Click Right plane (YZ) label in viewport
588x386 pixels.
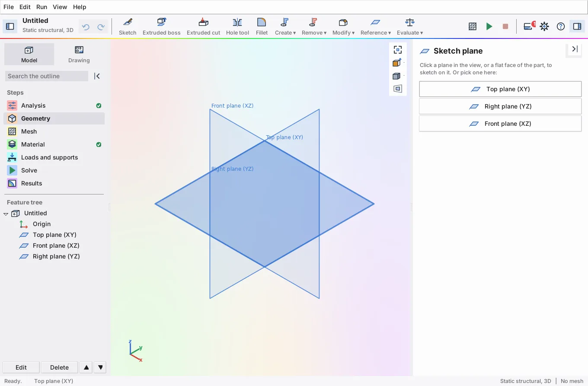[x=232, y=169]
